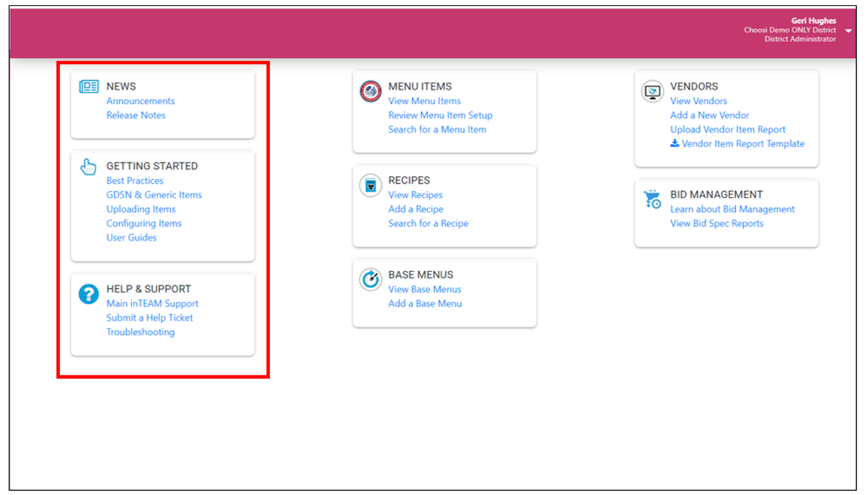Click the BASE MENUS heading
868x495 pixels.
[421, 275]
